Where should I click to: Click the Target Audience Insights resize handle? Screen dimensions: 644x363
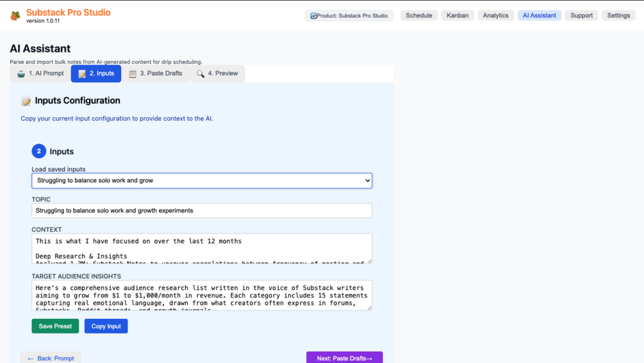(x=369, y=308)
